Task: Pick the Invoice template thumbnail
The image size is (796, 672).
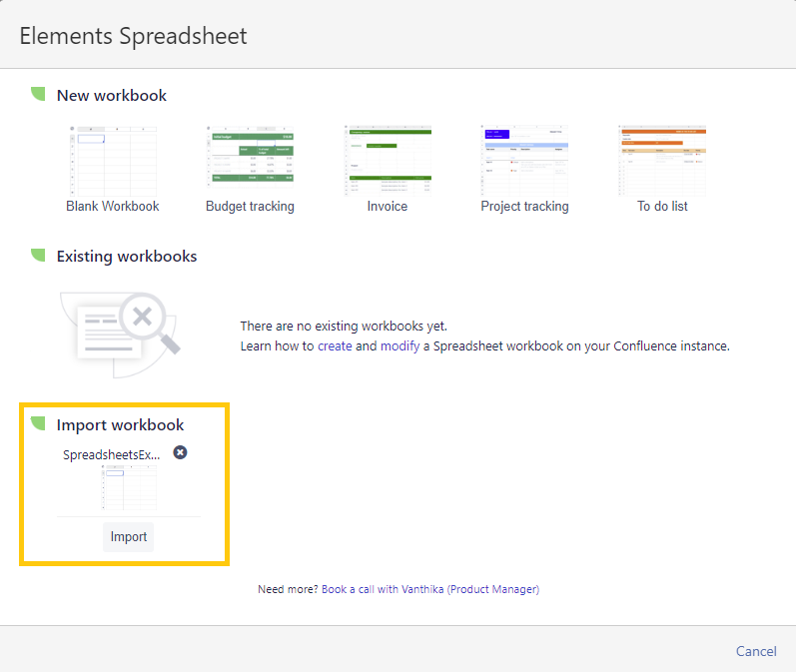Action: [388, 160]
